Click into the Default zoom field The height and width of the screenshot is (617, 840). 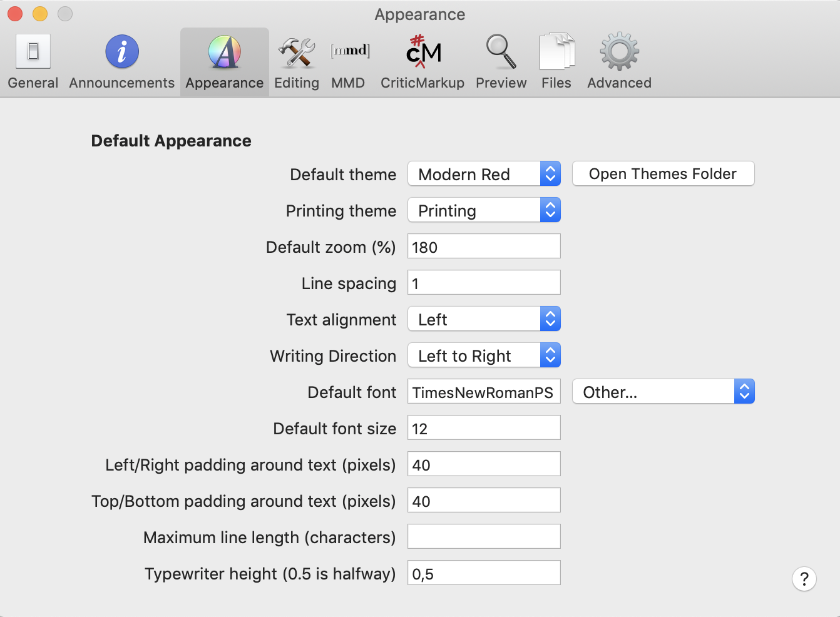coord(484,247)
